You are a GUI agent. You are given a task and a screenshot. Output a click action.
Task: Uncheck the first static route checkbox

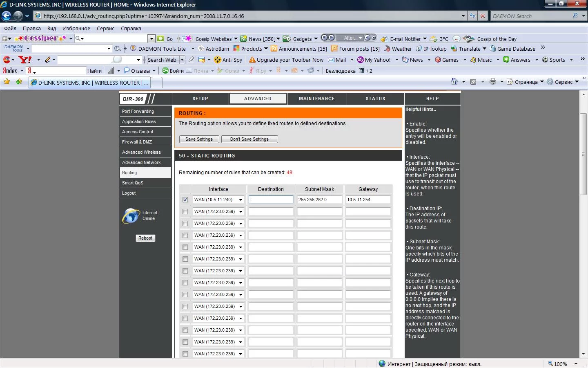[x=185, y=200]
